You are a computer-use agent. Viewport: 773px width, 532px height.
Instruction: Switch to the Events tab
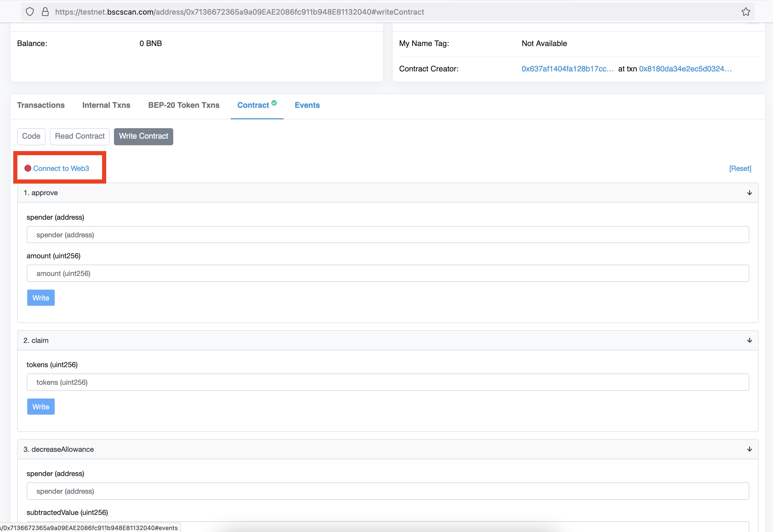pos(307,105)
